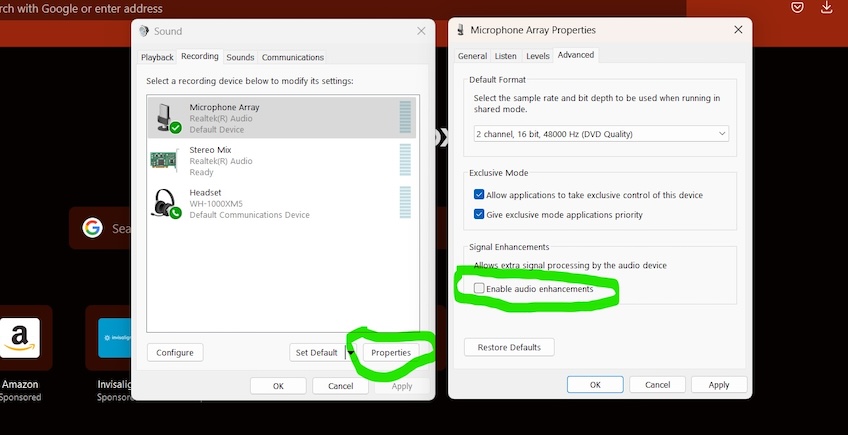
Task: Open the Amazon shortcut tile
Action: [20, 338]
